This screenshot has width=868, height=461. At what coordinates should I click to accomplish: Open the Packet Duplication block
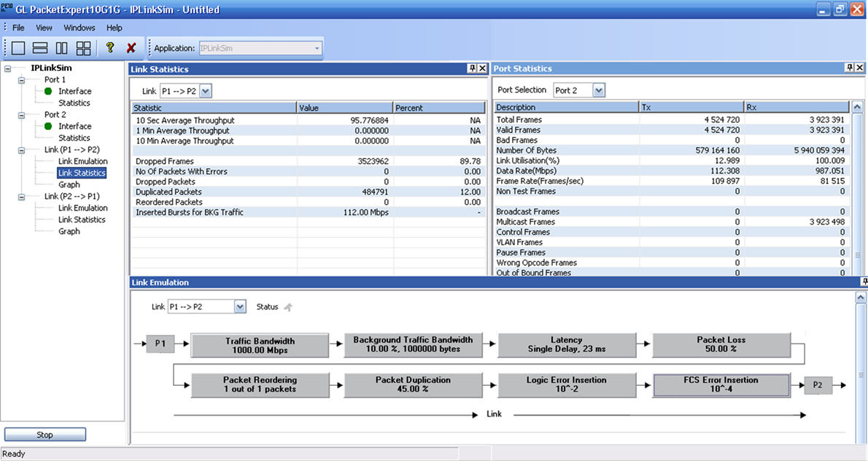[413, 384]
